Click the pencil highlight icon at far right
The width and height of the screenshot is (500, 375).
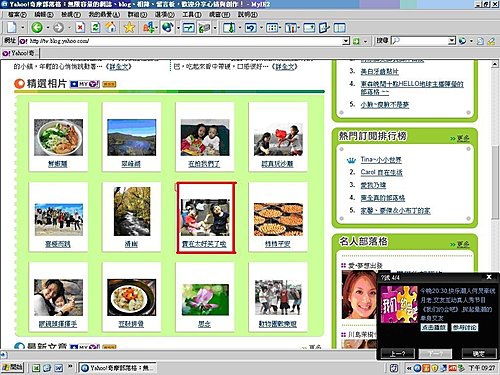[x=491, y=41]
